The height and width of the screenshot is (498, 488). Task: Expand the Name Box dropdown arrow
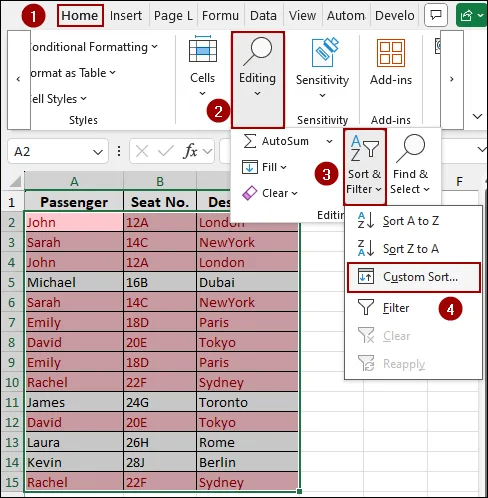coord(98,152)
